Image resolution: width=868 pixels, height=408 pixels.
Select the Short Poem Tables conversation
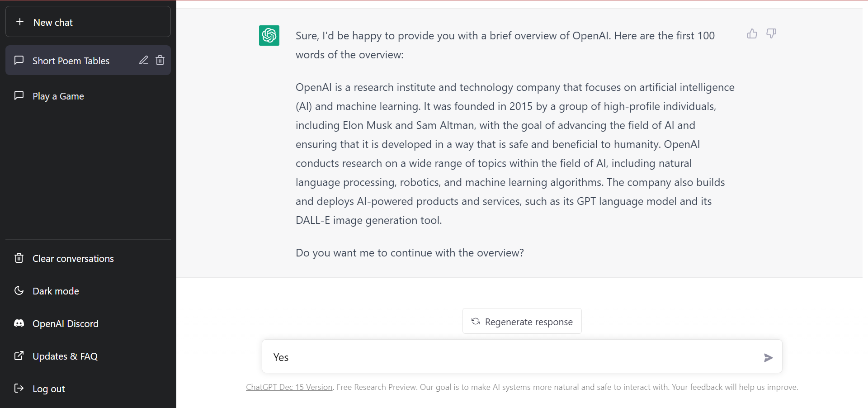click(x=71, y=61)
